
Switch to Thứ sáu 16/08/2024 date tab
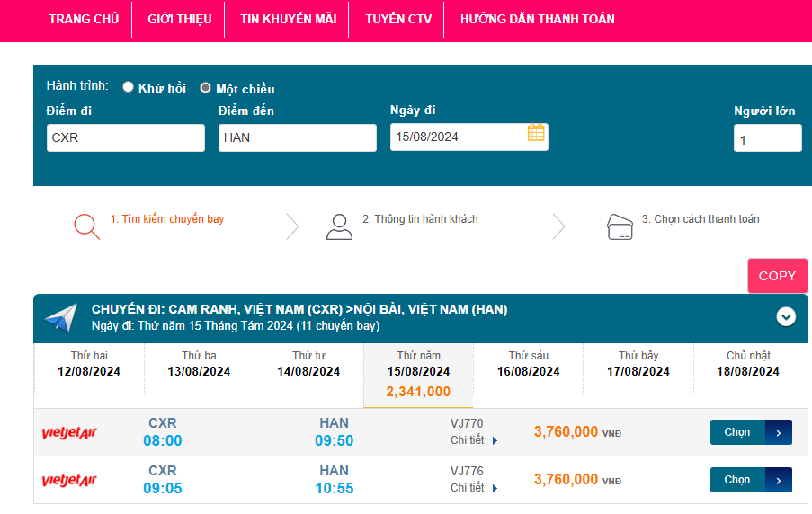(x=528, y=364)
